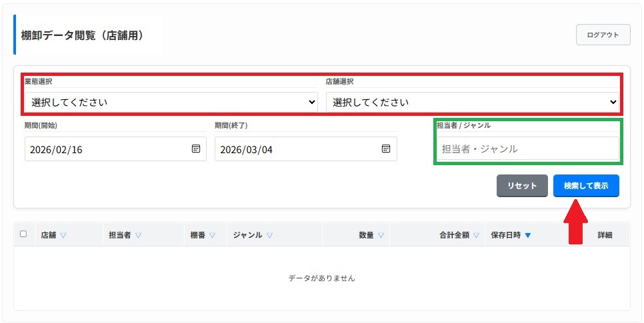Click the 保存日時 column header text
Viewport: 644px width, 323px height.
[x=506, y=235]
